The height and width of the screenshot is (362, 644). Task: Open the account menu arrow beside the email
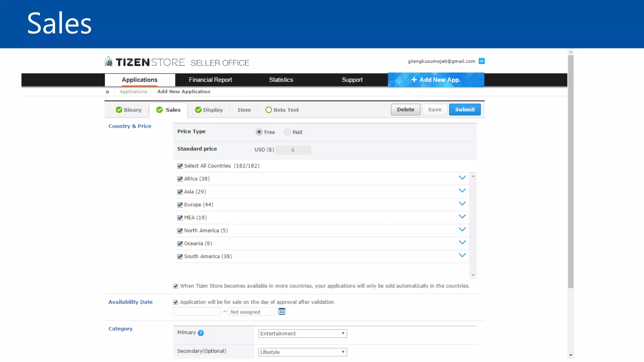click(481, 61)
